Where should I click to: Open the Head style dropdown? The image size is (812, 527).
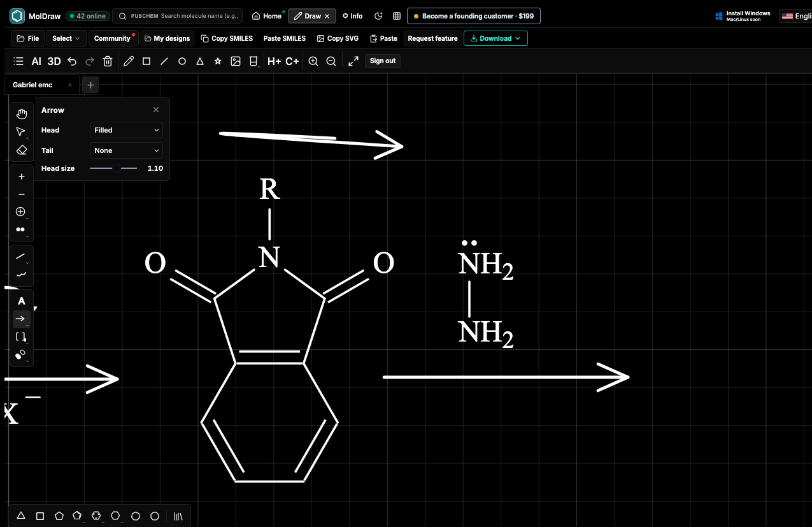pos(126,130)
